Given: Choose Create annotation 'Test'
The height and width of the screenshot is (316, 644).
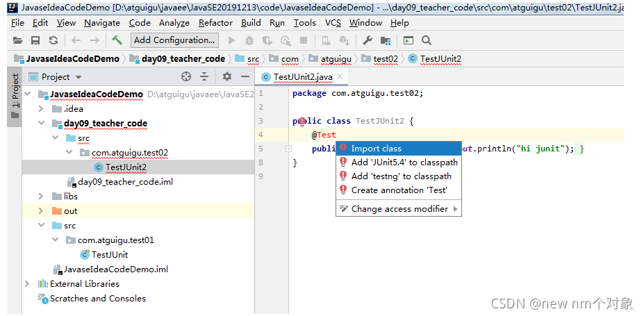Looking at the screenshot, I should click(398, 190).
